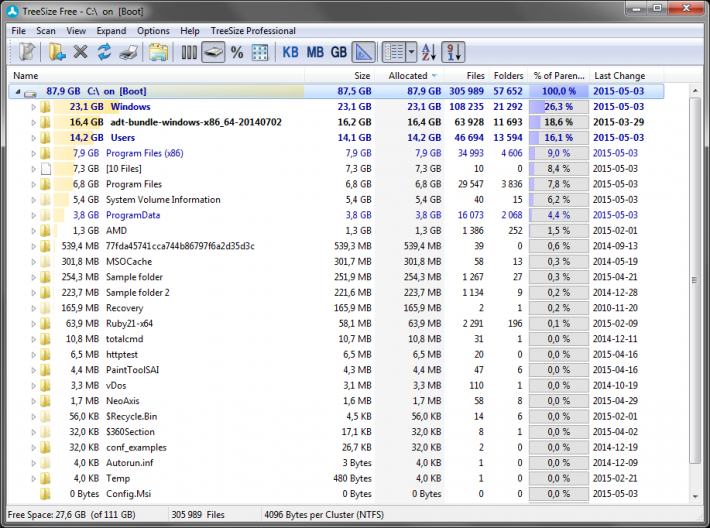Switch size units to GB

point(339,52)
